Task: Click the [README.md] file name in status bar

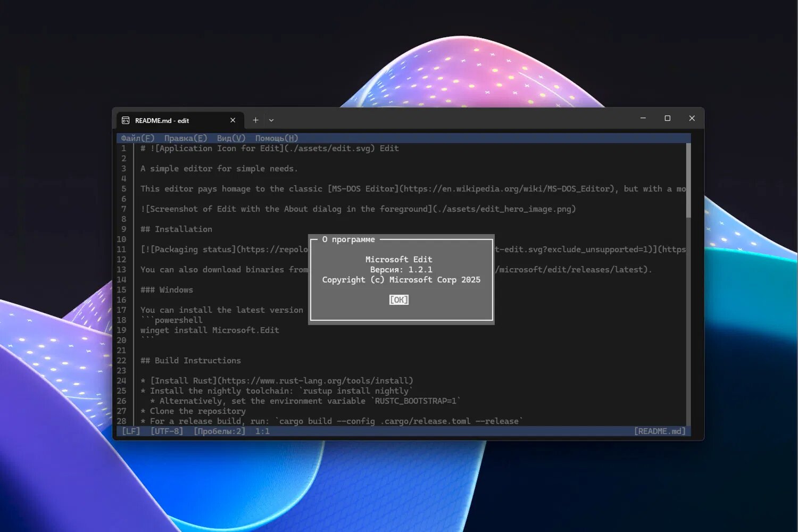Action: (660, 431)
